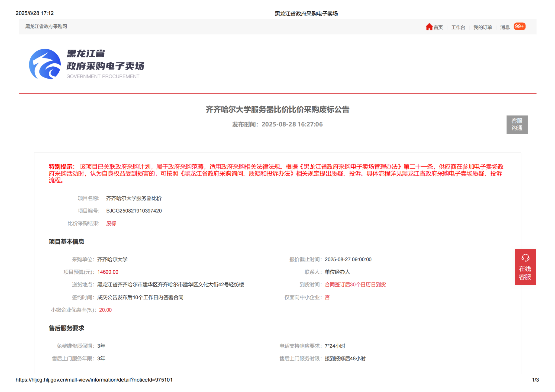Go to 我的订单 my orders
Viewport: 555px width, 392px height.
tap(482, 27)
